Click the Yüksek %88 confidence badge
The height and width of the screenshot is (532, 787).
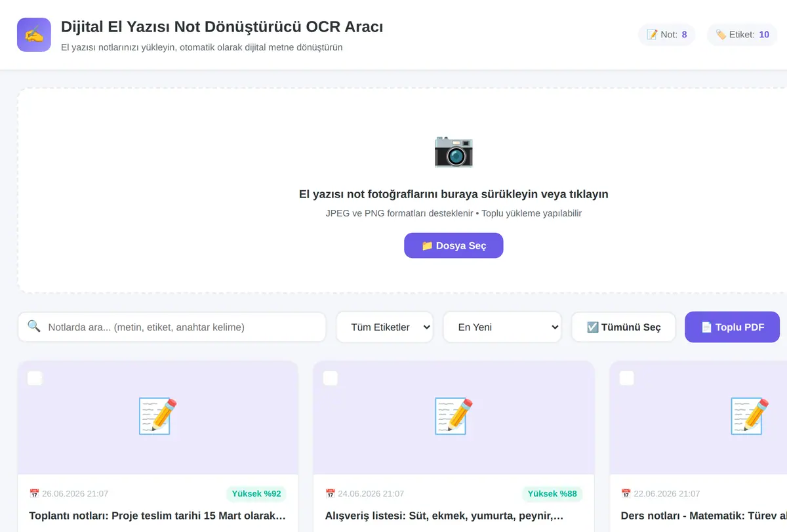pyautogui.click(x=552, y=493)
